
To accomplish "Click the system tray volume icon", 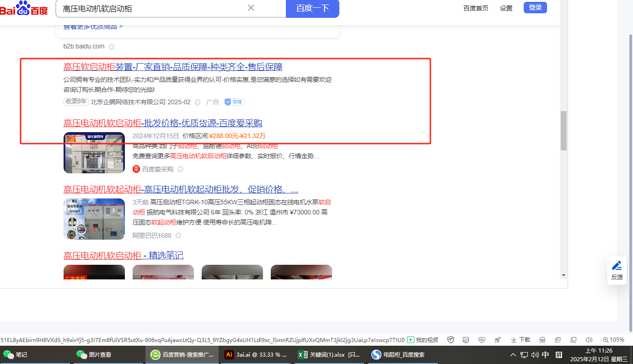I will pyautogui.click(x=535, y=355).
